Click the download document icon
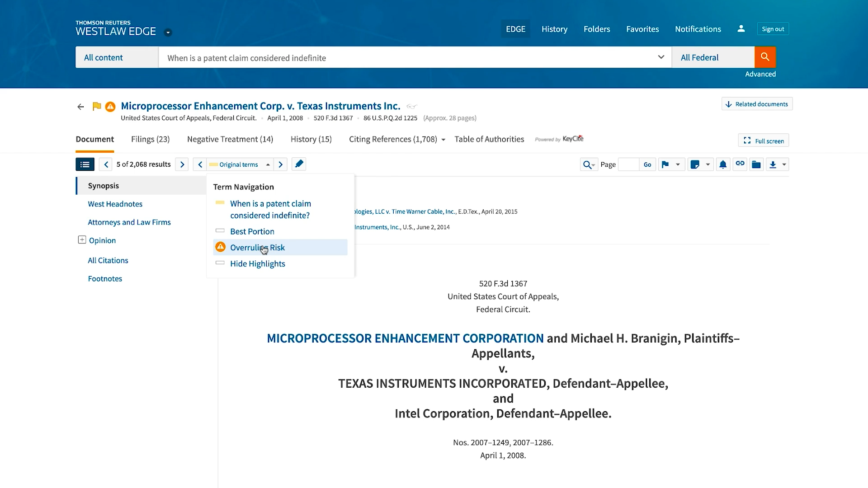Image resolution: width=868 pixels, height=488 pixels. point(773,164)
